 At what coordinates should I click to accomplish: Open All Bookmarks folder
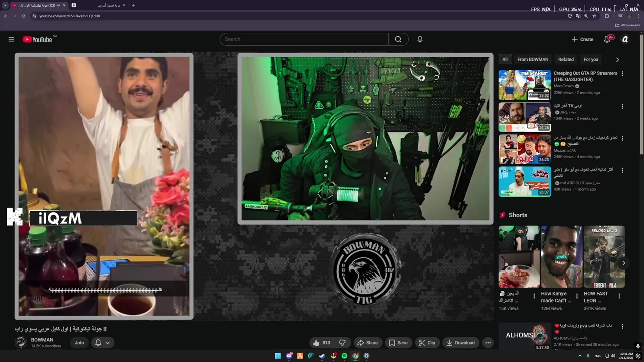[628, 25]
